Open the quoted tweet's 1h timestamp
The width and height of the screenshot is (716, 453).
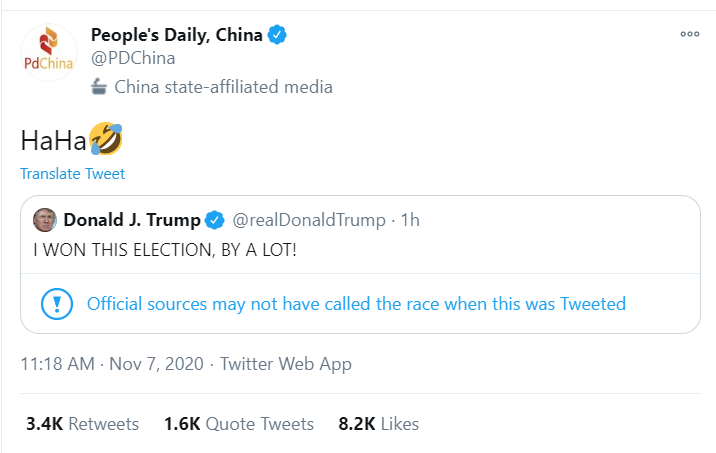pyautogui.click(x=410, y=220)
